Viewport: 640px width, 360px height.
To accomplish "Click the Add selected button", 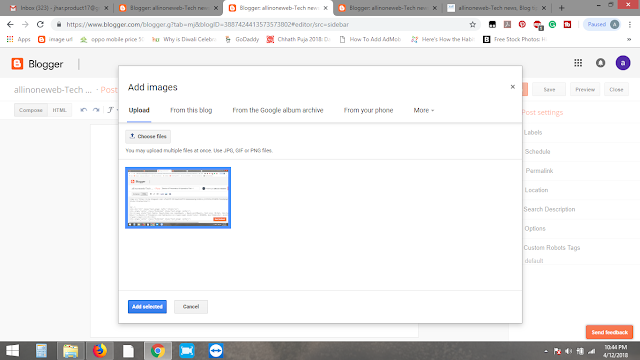I will pyautogui.click(x=147, y=307).
